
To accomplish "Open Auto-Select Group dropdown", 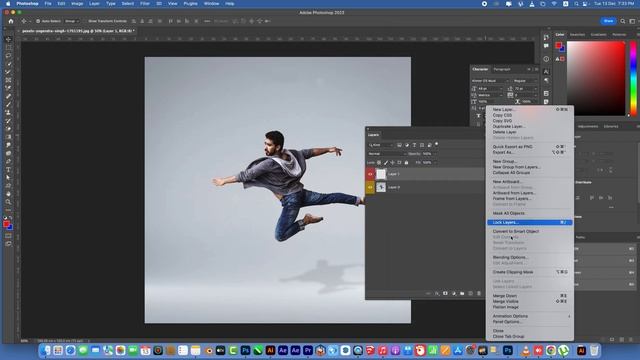I will coord(72,21).
